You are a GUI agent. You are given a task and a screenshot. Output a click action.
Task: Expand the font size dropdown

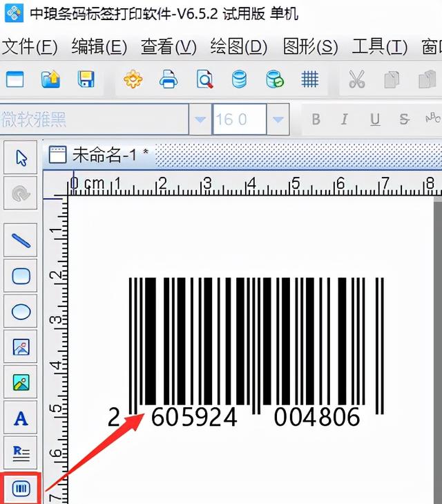(x=279, y=120)
